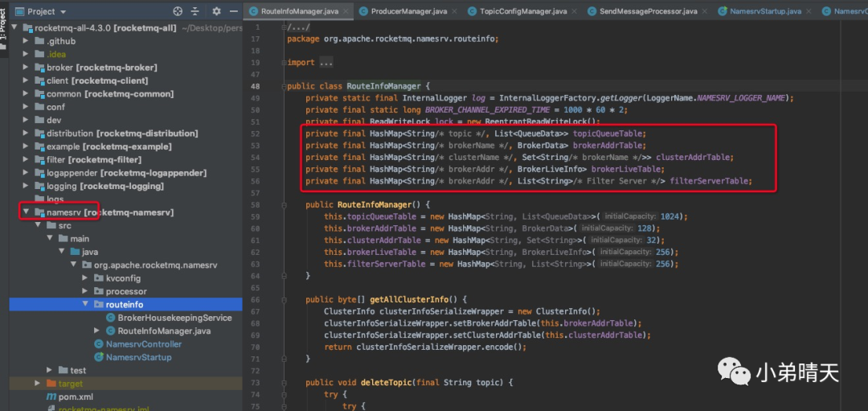Collapse the routeinfo package arrow

coord(85,304)
